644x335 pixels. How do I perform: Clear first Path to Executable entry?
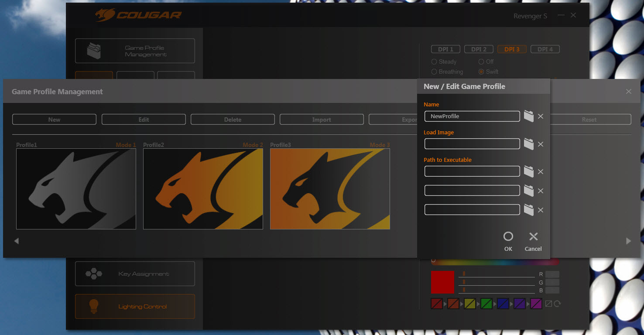pyautogui.click(x=541, y=172)
